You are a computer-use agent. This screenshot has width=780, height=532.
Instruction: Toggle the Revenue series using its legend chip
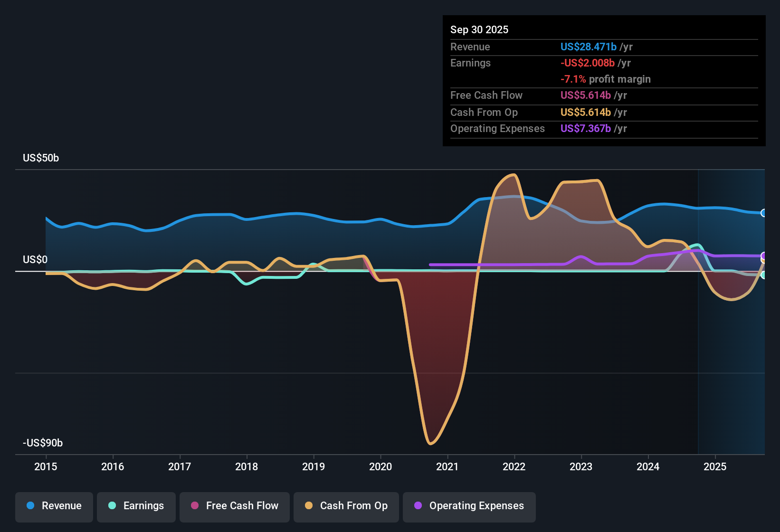54,506
